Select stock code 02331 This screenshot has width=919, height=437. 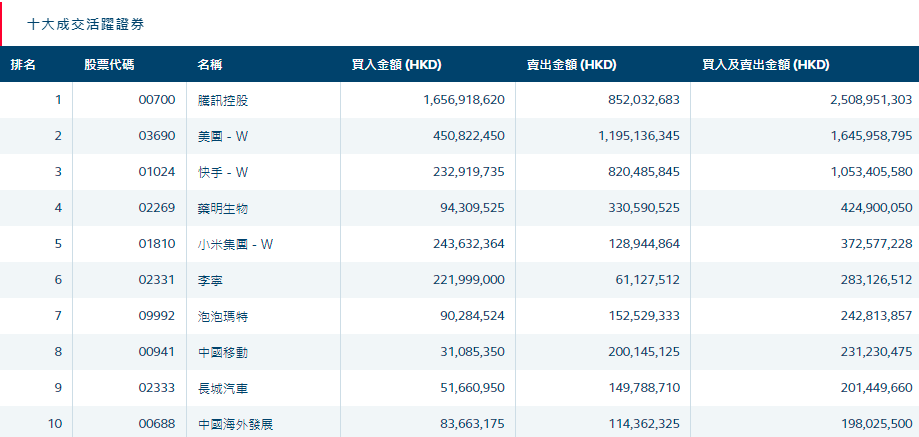(x=157, y=280)
